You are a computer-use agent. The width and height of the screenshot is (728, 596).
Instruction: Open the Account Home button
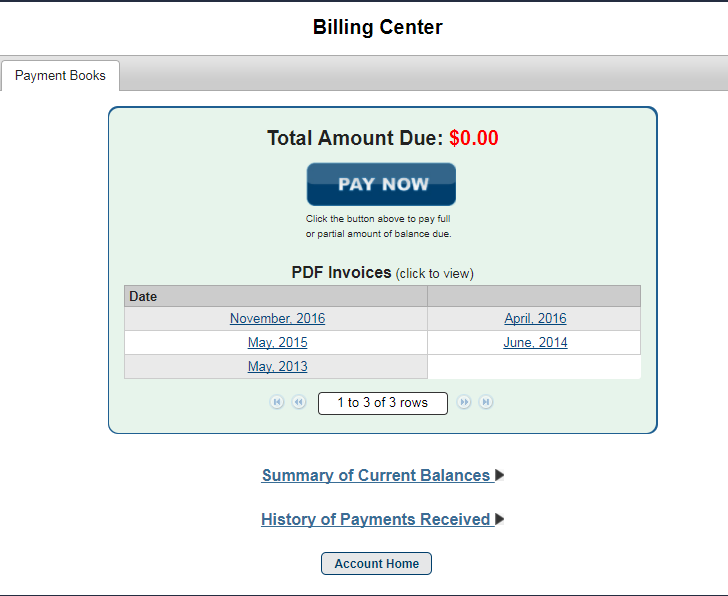tap(377, 564)
